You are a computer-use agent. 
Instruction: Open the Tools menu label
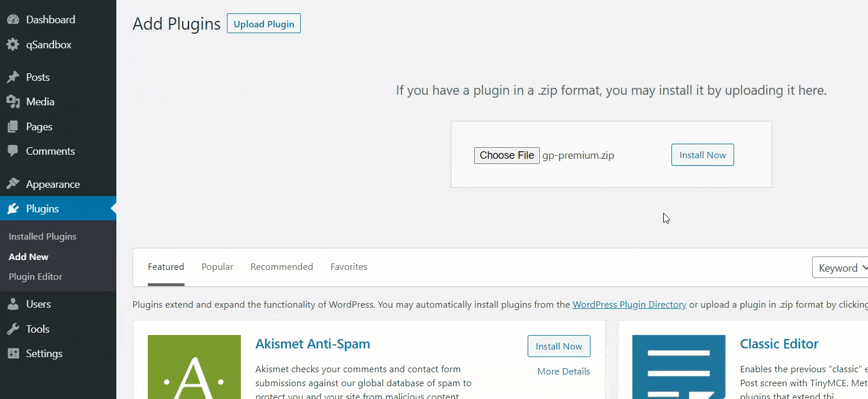pos(38,329)
